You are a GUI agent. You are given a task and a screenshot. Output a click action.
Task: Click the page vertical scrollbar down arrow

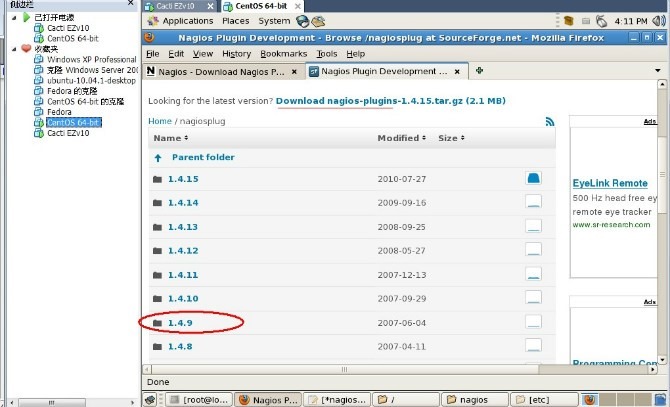pyautogui.click(x=662, y=360)
